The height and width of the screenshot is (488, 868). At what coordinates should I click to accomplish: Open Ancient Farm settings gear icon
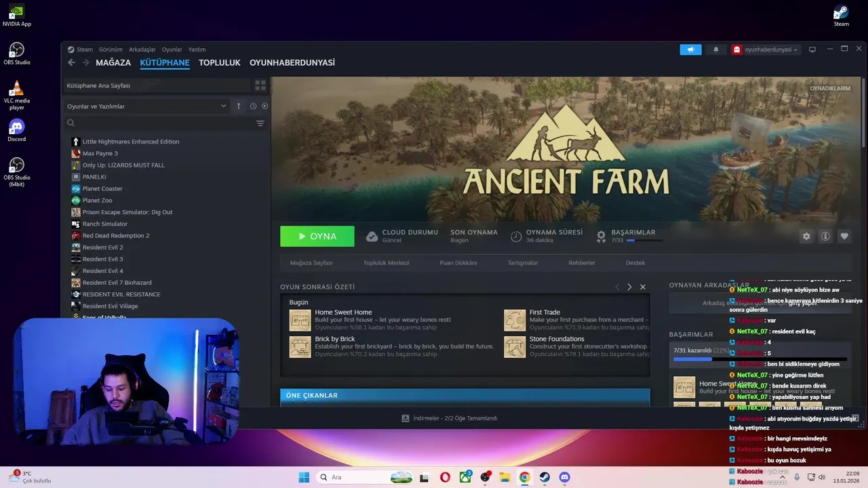806,237
